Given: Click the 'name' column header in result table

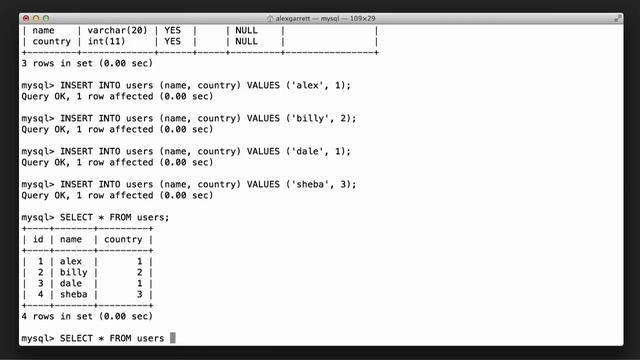Looking at the screenshot, I should point(71,239).
